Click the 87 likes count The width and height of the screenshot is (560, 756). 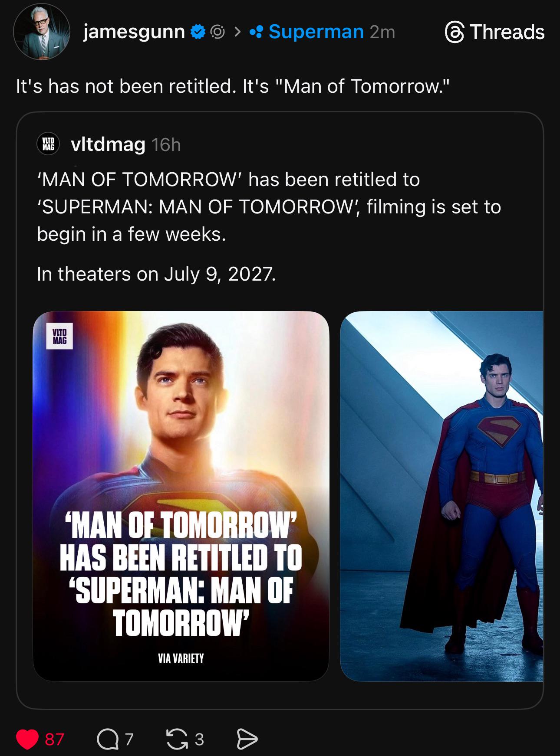(x=54, y=739)
